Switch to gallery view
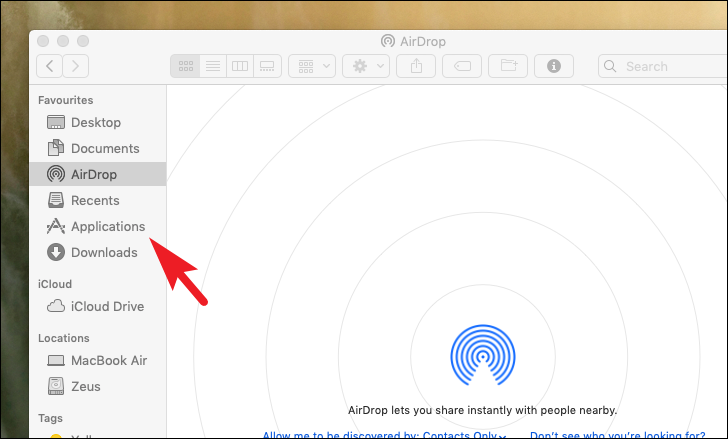This screenshot has height=439, width=728. coord(267,66)
